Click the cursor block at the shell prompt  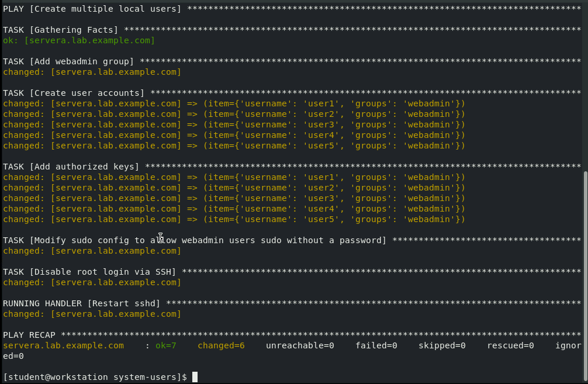195,377
